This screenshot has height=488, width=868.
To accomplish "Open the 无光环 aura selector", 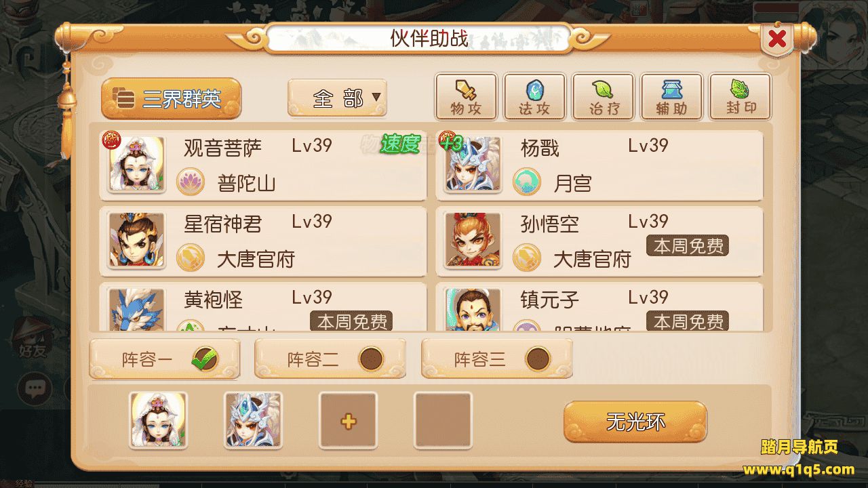I will point(635,422).
